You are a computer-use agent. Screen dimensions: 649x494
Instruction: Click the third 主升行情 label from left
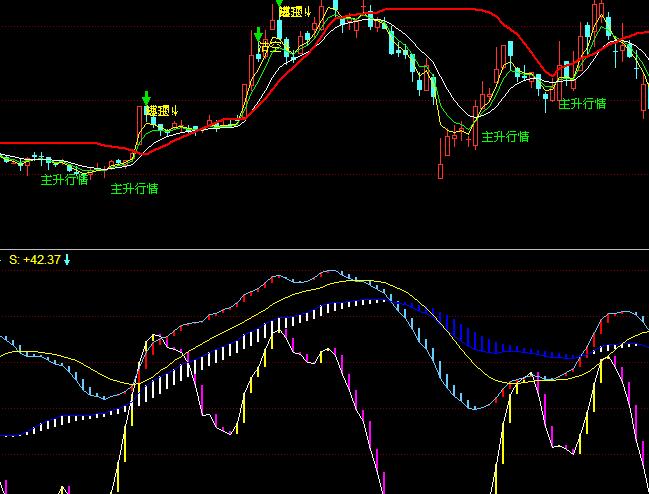pyautogui.click(x=505, y=136)
